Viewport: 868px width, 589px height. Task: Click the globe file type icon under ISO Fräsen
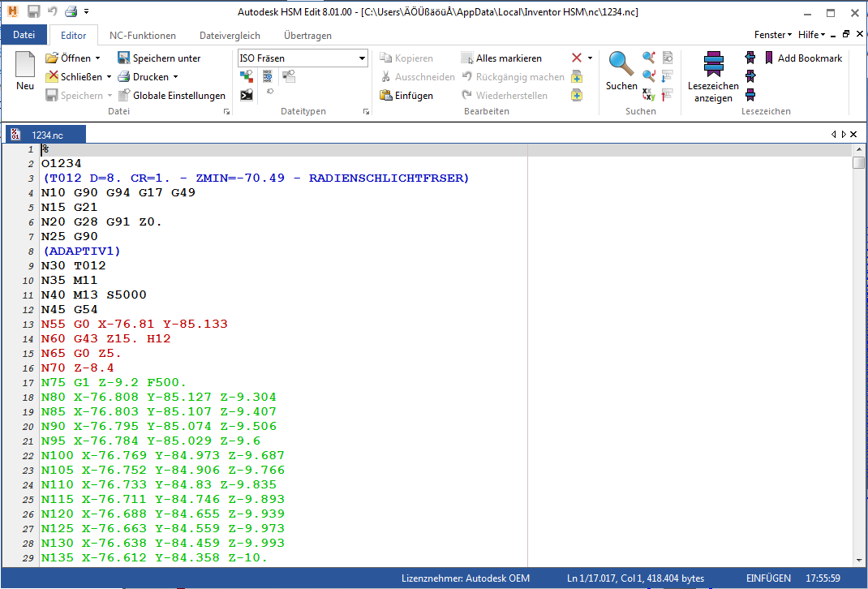[x=268, y=75]
